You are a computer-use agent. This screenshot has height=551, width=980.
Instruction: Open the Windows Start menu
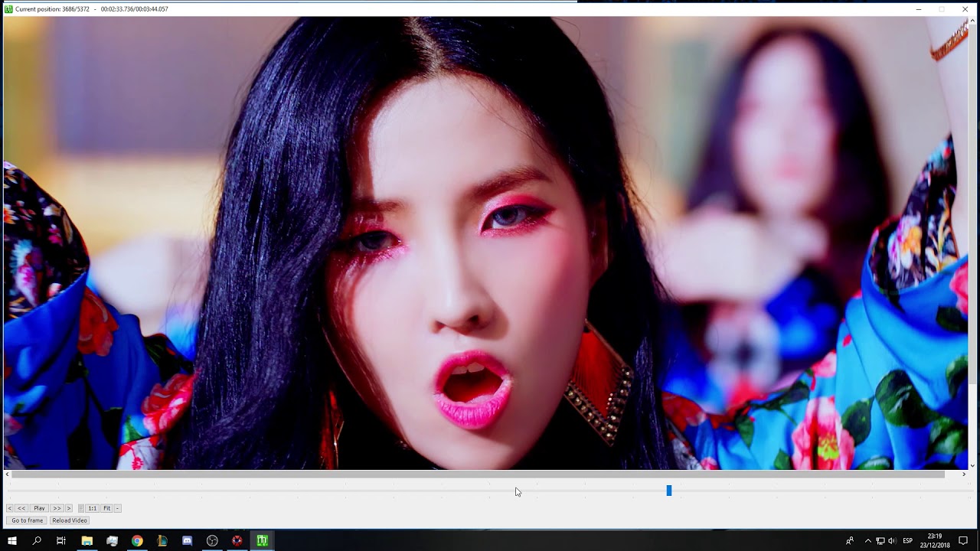pos(12,540)
